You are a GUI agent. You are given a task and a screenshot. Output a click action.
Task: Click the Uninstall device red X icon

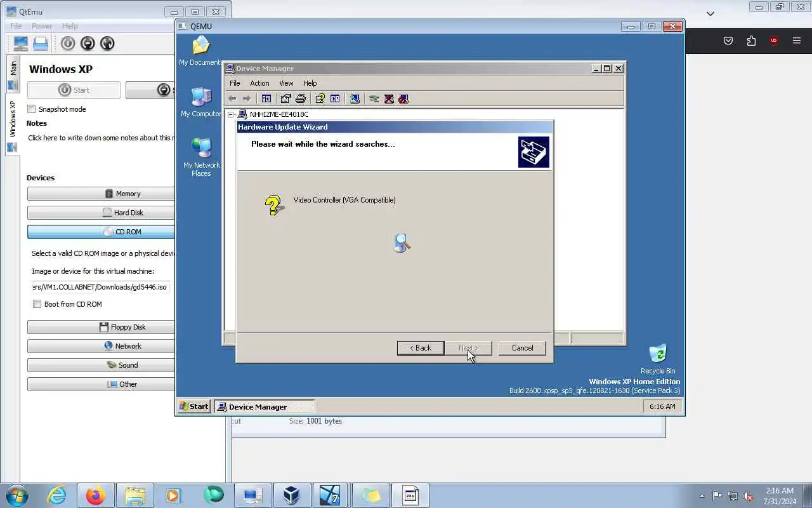coord(389,98)
